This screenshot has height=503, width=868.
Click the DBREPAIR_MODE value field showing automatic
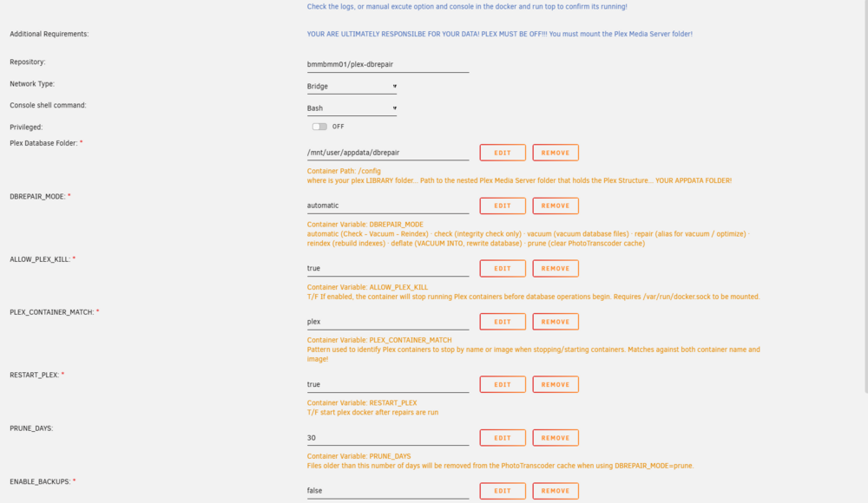click(387, 206)
